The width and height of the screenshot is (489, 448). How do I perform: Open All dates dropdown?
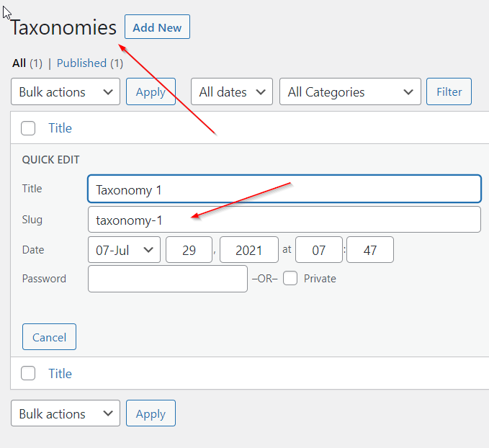coord(232,92)
